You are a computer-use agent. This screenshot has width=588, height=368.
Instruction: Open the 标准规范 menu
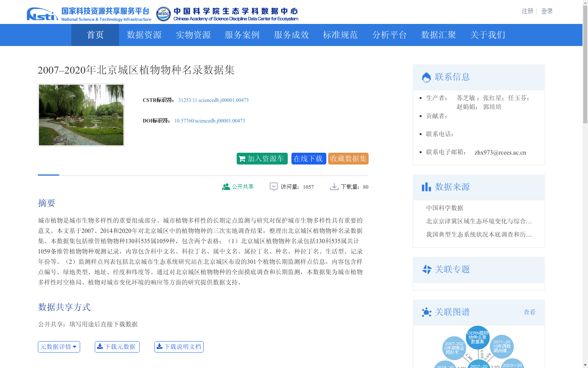(x=340, y=35)
